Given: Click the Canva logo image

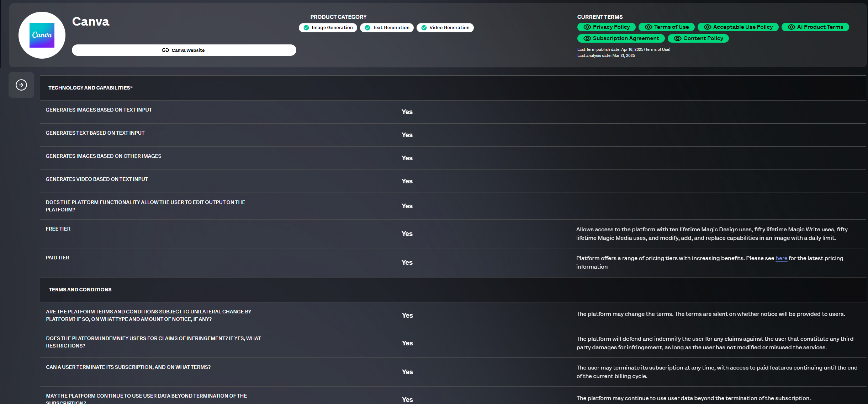Looking at the screenshot, I should coord(42,35).
